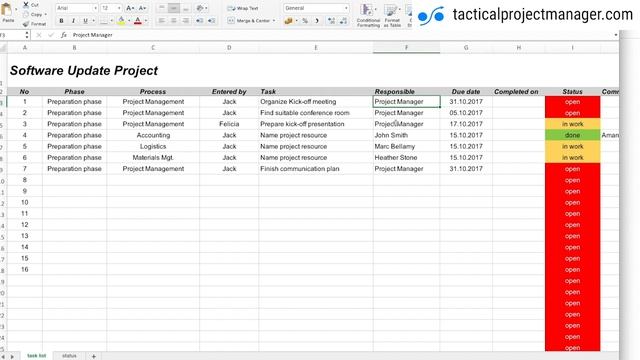Image resolution: width=640 pixels, height=360 pixels.
Task: Align text to top of cell
Action: (x=162, y=8)
